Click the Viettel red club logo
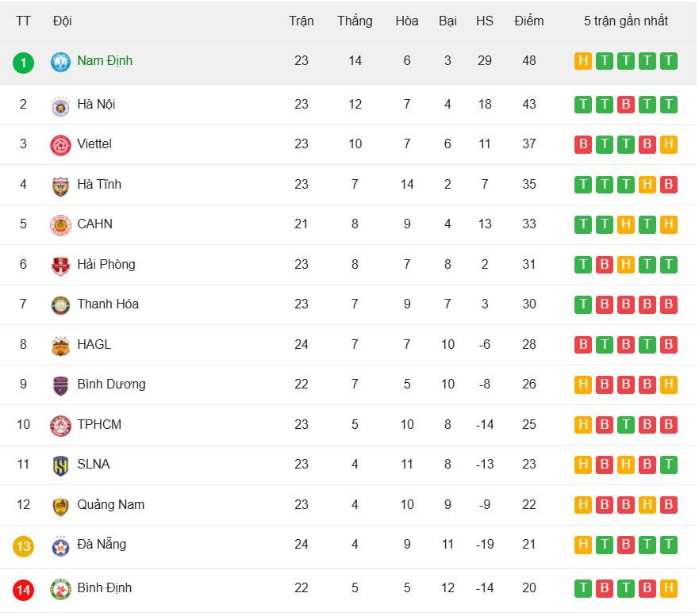This screenshot has width=699, height=616. (x=60, y=145)
